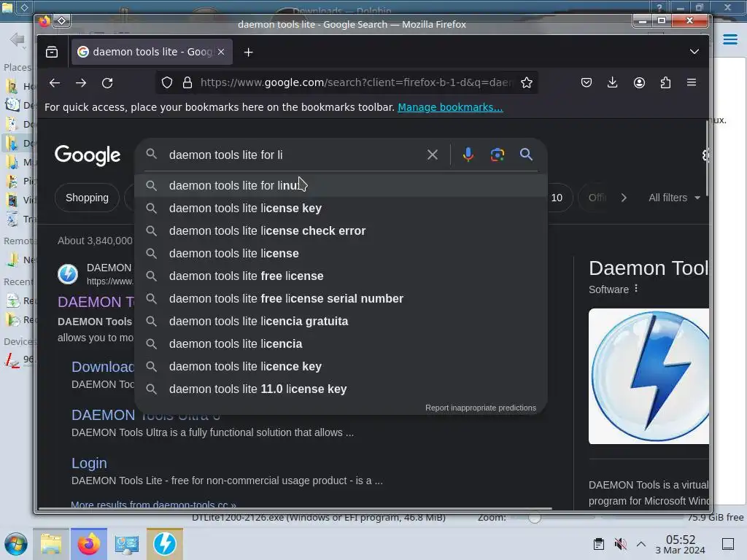
Task: Pick suggestion daemon tools lite free license
Action: coord(341,276)
